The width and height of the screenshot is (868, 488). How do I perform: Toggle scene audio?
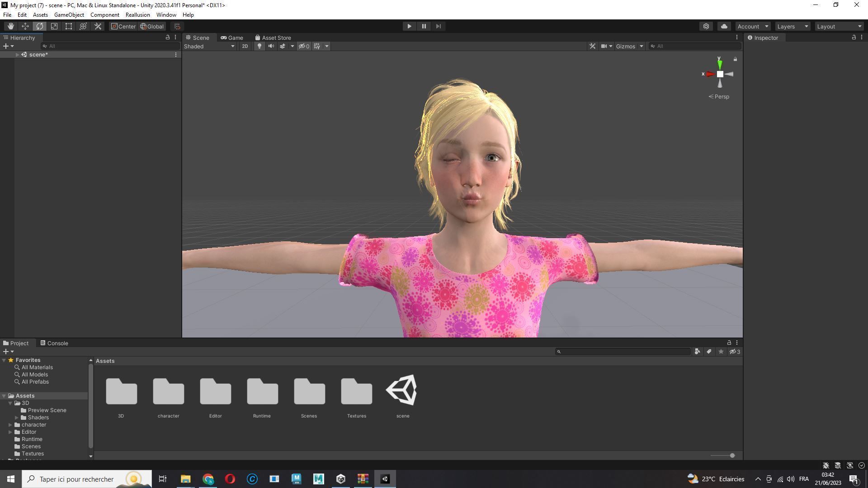point(271,46)
